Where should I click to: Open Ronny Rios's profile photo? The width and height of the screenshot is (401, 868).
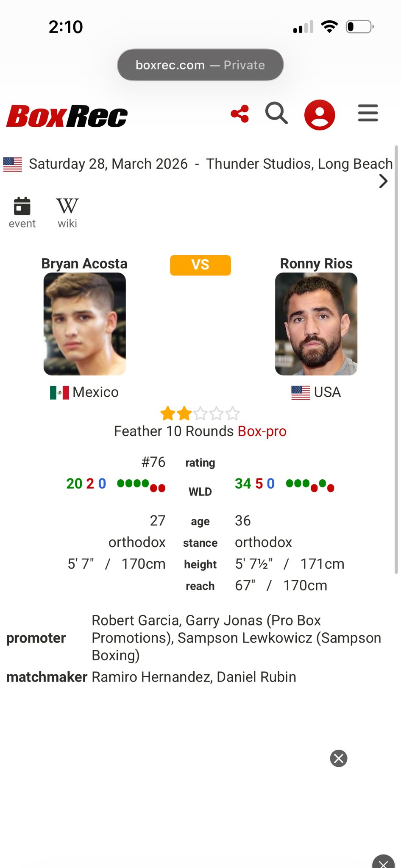point(316,324)
